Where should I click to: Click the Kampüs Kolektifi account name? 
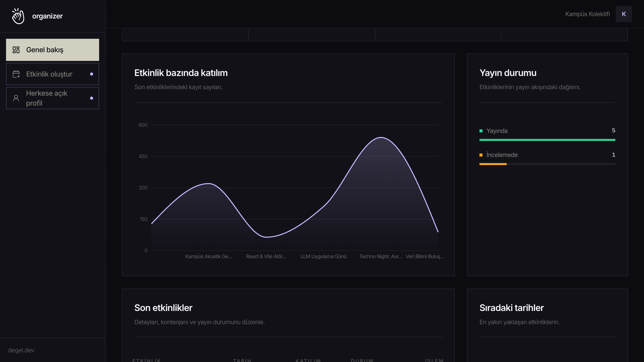tap(587, 14)
